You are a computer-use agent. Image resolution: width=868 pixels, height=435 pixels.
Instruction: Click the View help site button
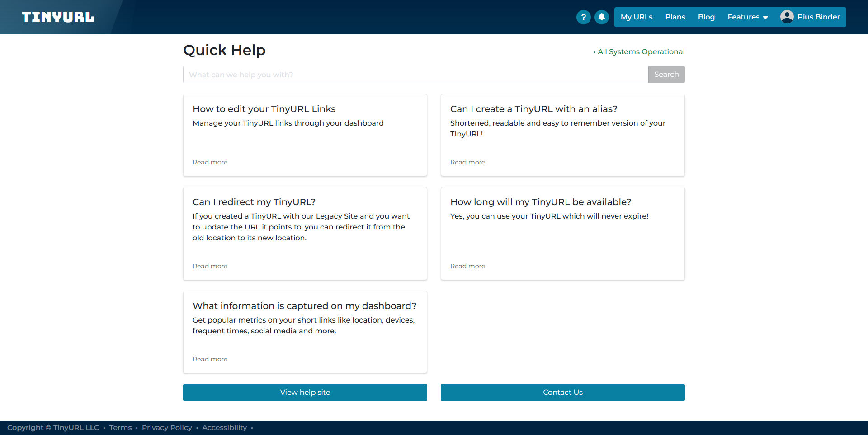pyautogui.click(x=305, y=393)
